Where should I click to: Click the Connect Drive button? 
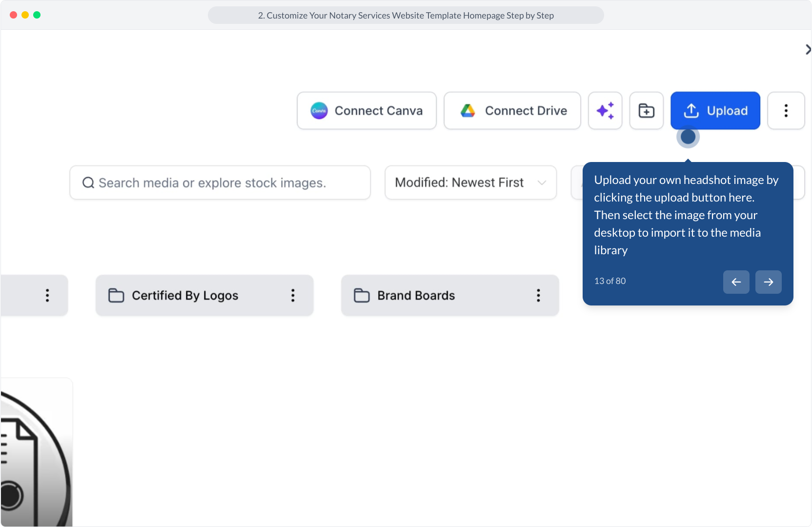click(512, 111)
